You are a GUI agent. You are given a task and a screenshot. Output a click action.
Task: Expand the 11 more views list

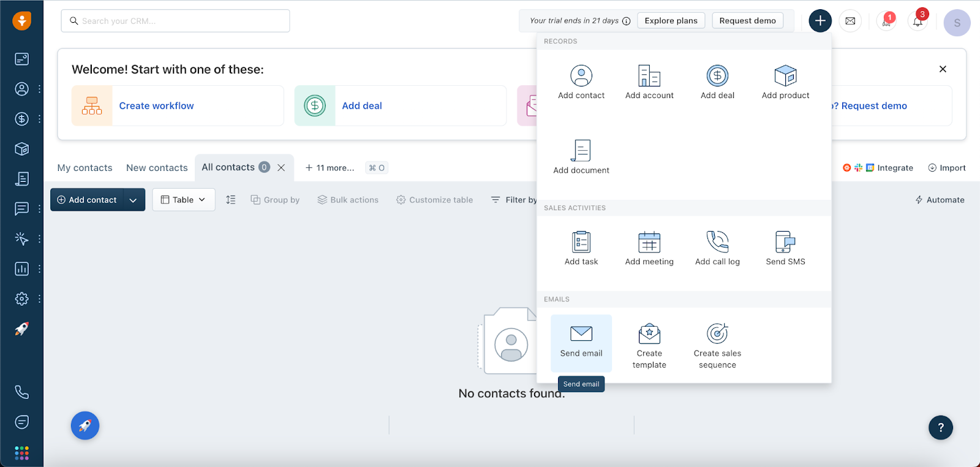pyautogui.click(x=330, y=168)
